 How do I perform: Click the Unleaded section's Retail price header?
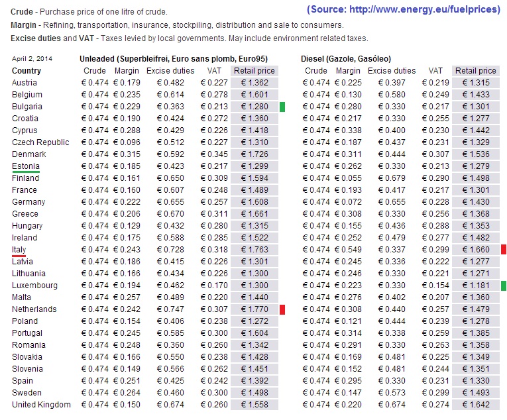(254, 71)
